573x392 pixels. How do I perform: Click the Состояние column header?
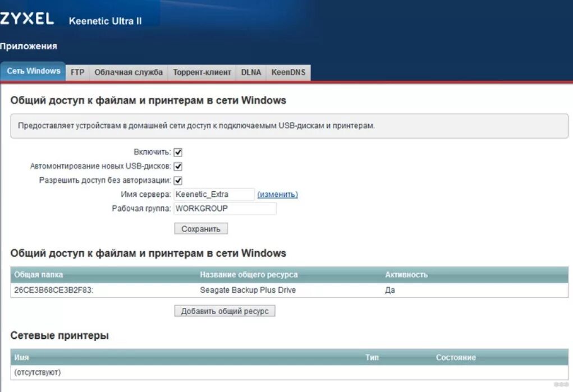456,358
